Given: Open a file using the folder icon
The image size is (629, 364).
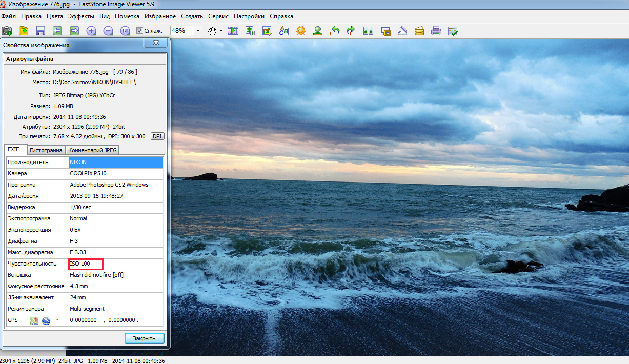Looking at the screenshot, I should [x=24, y=31].
